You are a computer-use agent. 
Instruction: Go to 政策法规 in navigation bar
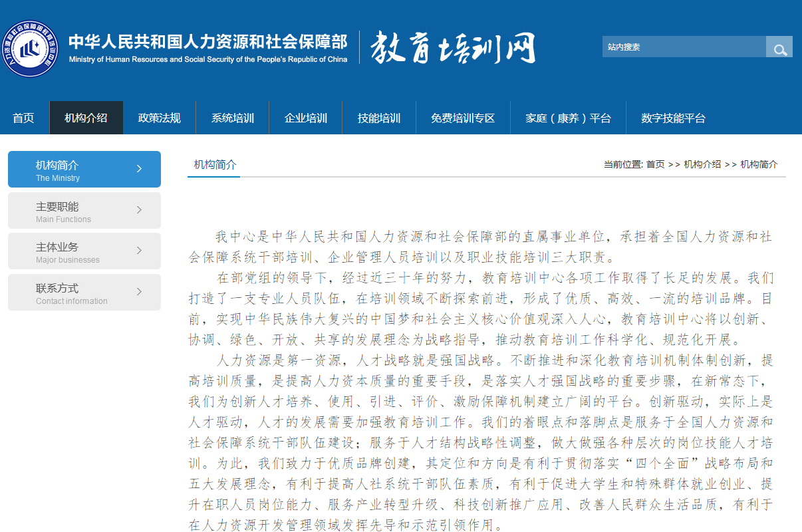pyautogui.click(x=159, y=118)
